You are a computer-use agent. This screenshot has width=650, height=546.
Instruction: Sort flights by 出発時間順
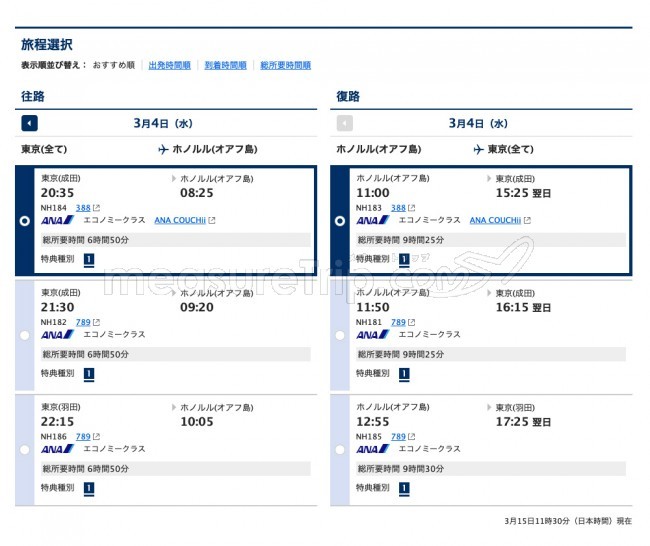[x=169, y=65]
